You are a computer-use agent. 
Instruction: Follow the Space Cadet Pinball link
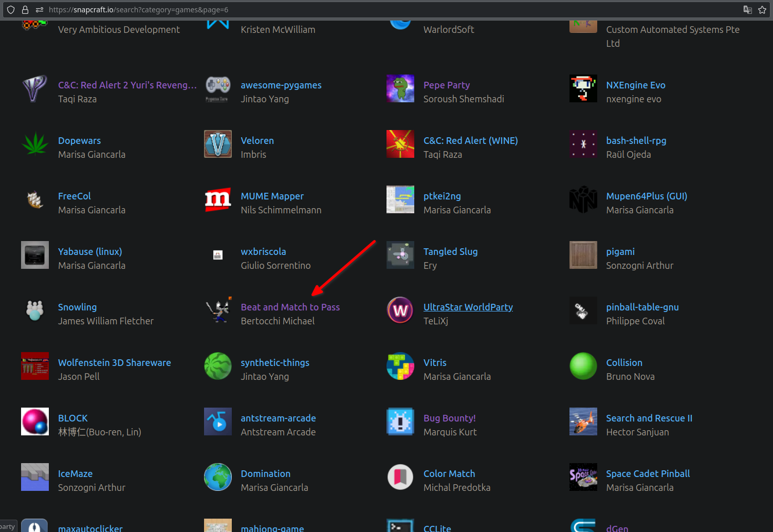pyautogui.click(x=648, y=473)
